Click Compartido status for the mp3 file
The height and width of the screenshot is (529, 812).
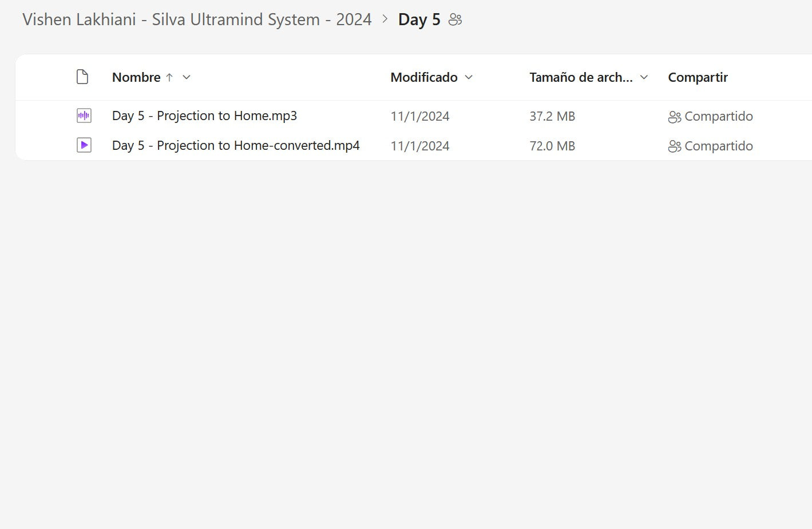718,117
